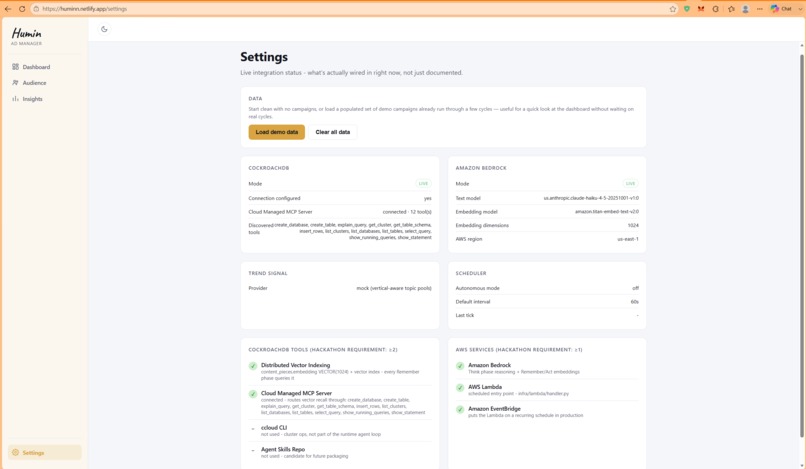The image size is (806, 469).
Task: Open the browser three-dot menu
Action: click(x=760, y=9)
